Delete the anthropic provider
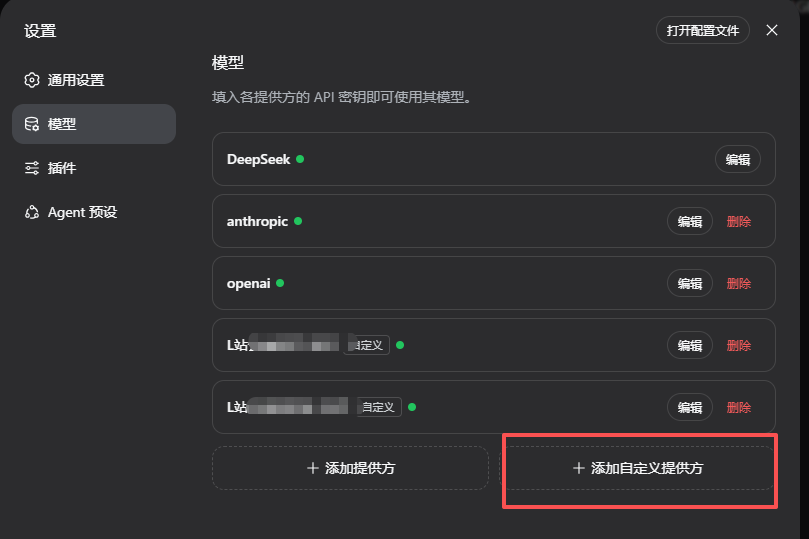Image resolution: width=809 pixels, height=539 pixels. 739,221
